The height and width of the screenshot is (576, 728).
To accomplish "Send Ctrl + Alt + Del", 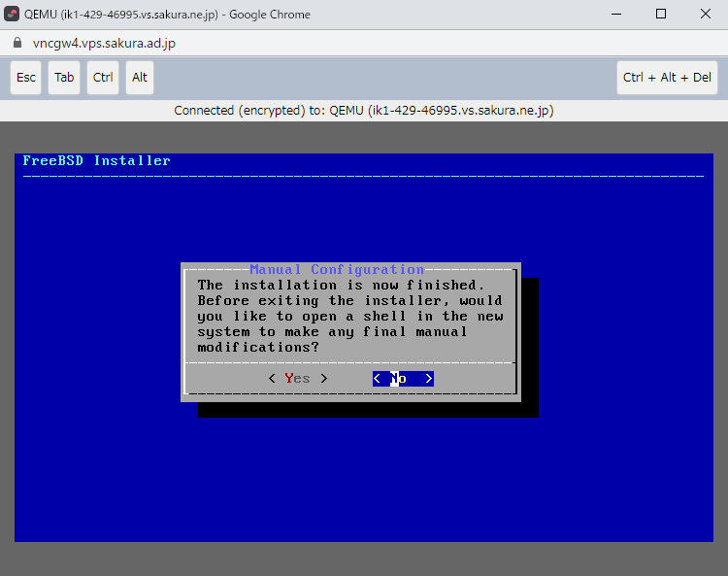I will 667,78.
